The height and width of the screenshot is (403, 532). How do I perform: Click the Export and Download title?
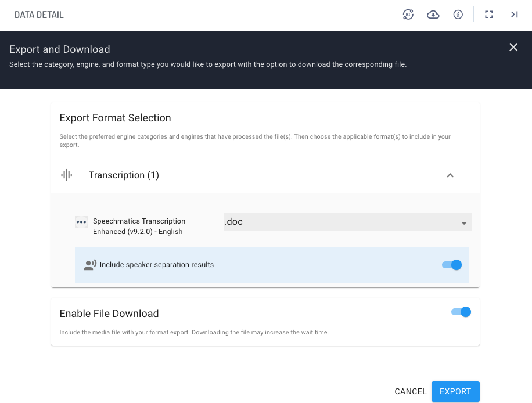[59, 49]
